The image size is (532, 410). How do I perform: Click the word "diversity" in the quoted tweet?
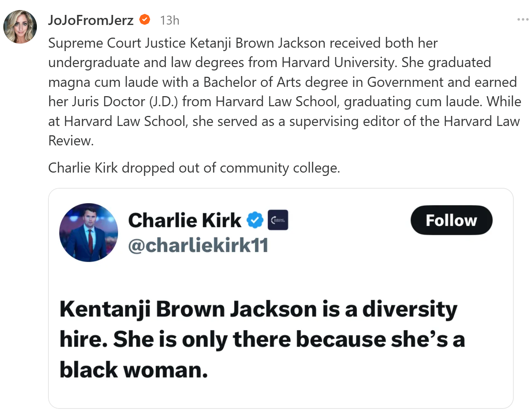point(410,309)
